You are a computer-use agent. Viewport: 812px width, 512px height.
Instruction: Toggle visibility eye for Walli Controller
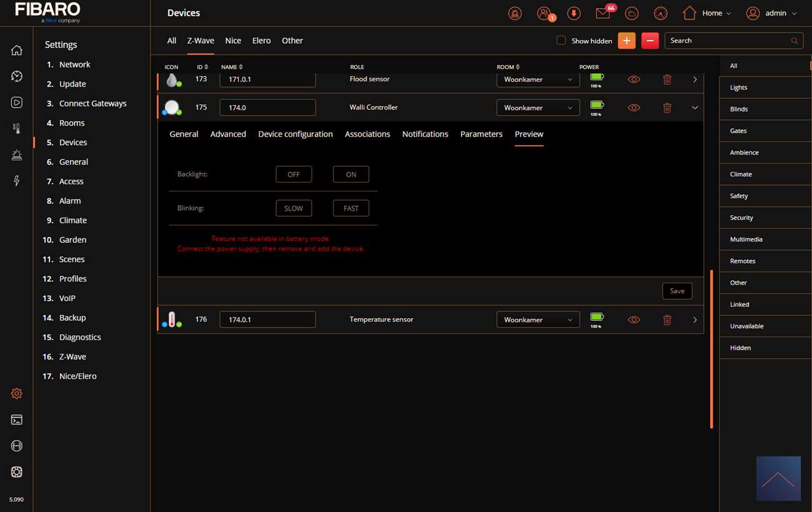633,108
